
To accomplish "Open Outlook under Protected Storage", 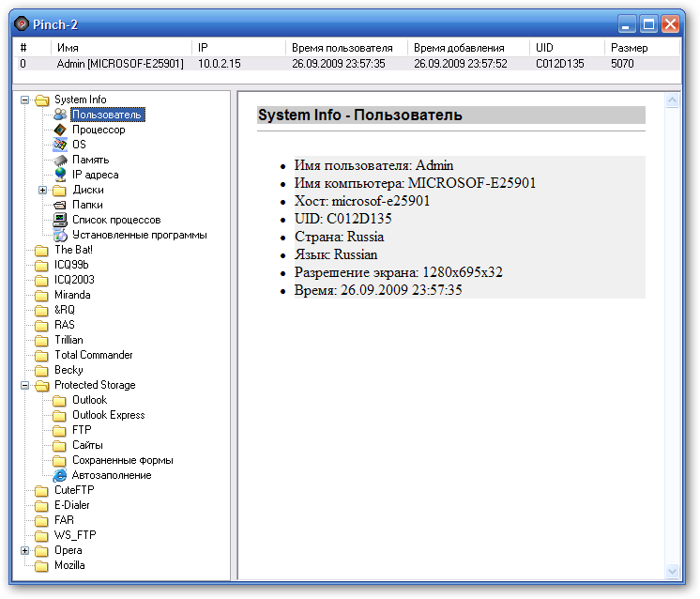I will [90, 400].
